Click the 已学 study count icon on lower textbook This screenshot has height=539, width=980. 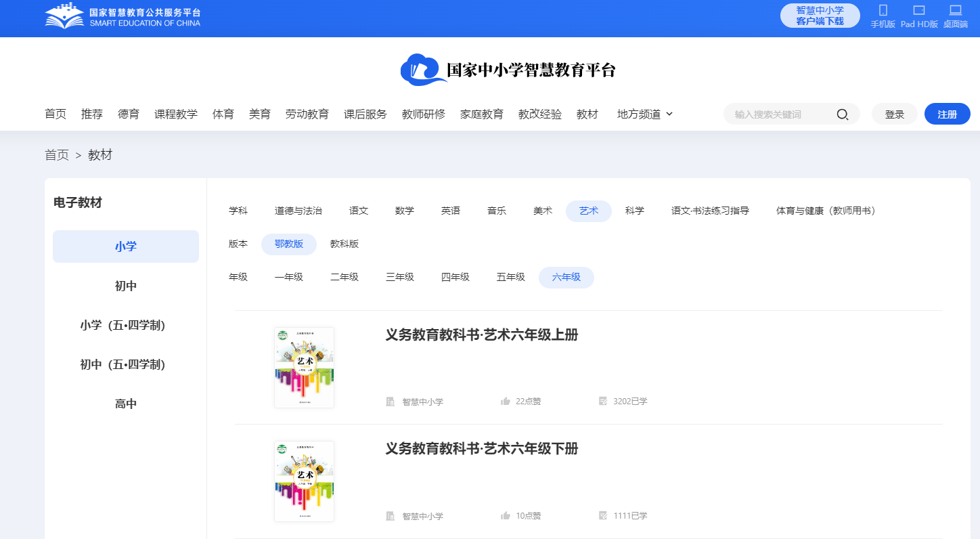click(x=602, y=515)
